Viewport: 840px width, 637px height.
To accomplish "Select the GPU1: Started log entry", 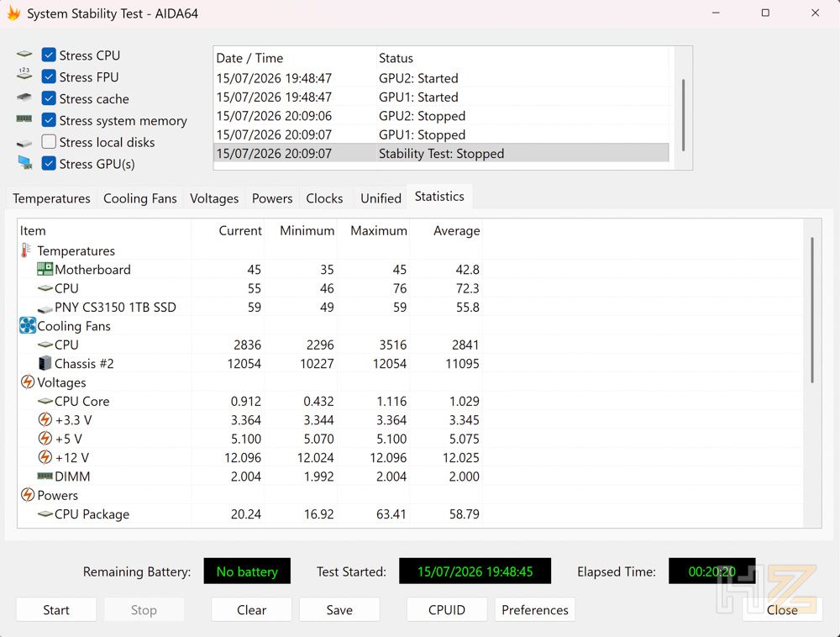I will (x=442, y=97).
